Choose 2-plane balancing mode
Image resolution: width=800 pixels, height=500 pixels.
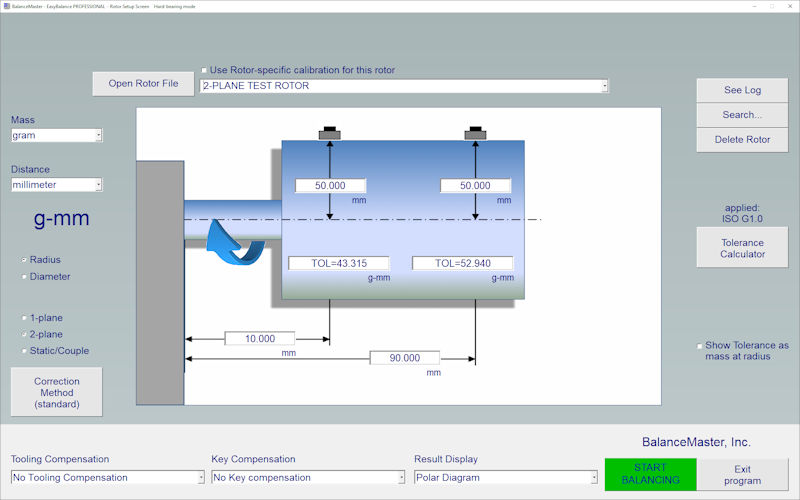tap(24, 334)
